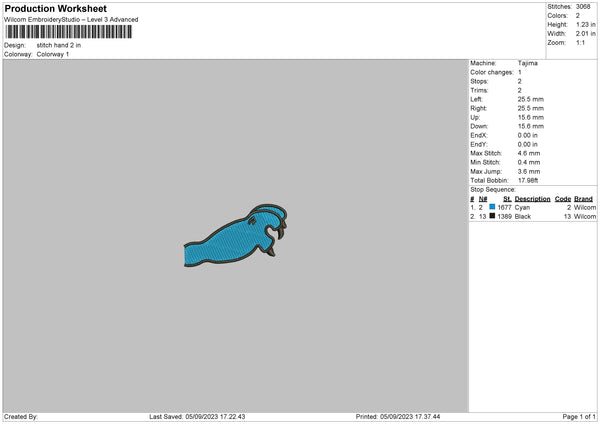Click the 'Description' column header

(x=532, y=199)
